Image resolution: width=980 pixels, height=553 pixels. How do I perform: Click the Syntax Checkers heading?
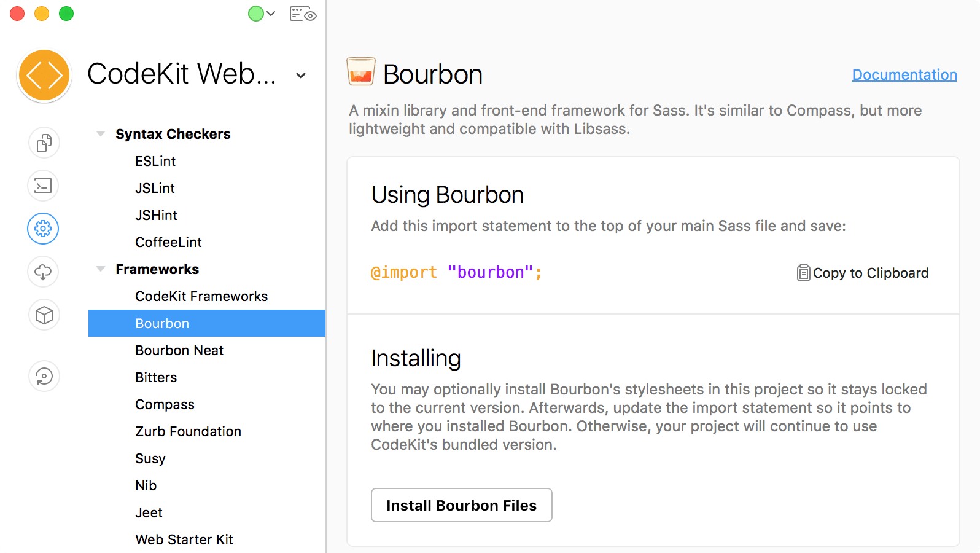point(173,134)
